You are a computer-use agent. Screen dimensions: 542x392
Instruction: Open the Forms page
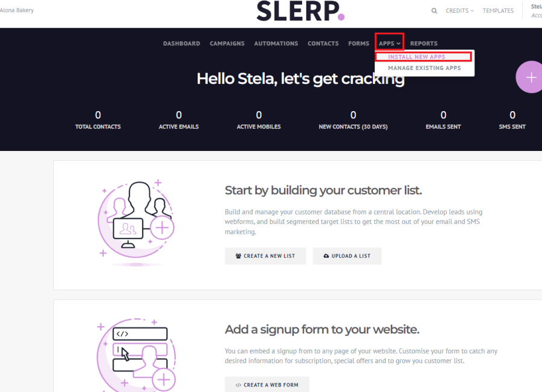[x=358, y=43]
